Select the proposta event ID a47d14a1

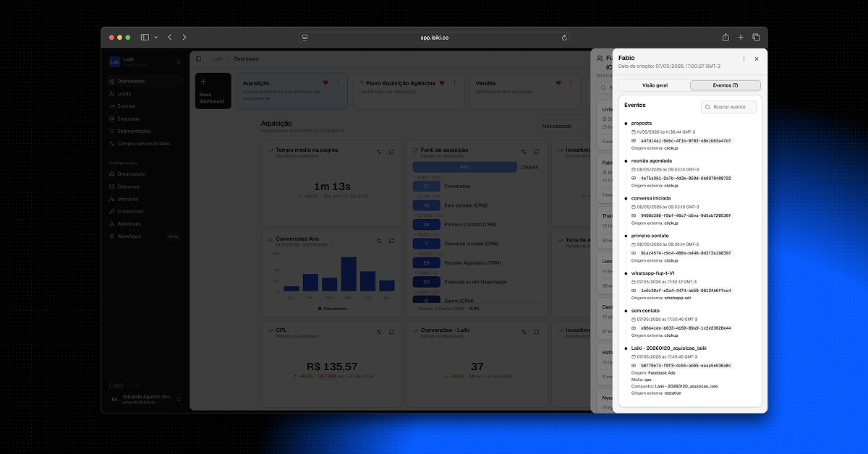(686, 141)
